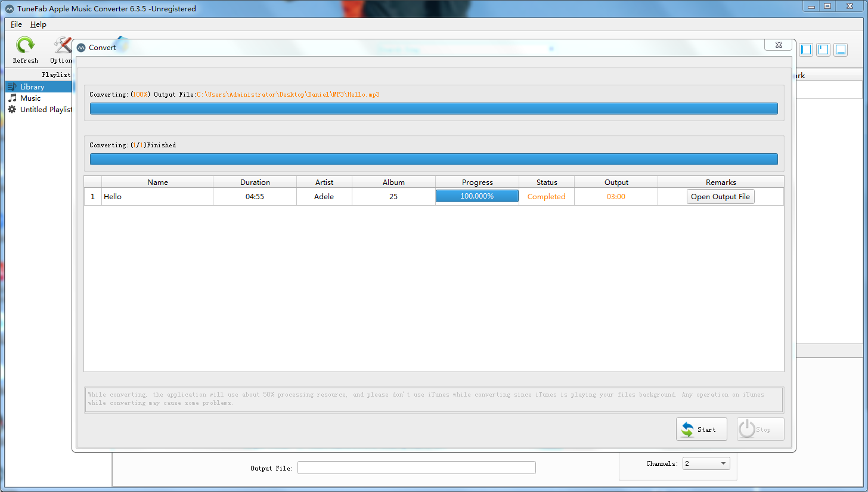Click the Status column header
This screenshot has width=868, height=492.
[547, 182]
